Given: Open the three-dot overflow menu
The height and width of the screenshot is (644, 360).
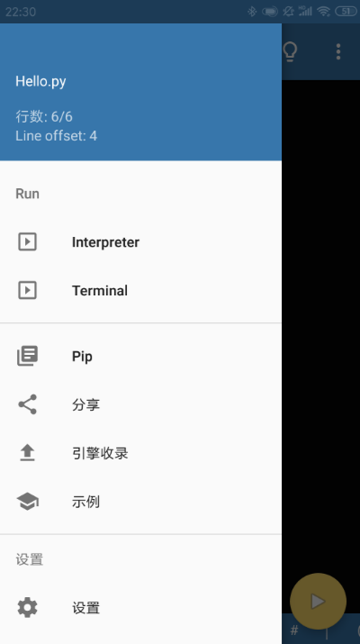Looking at the screenshot, I should click(338, 51).
